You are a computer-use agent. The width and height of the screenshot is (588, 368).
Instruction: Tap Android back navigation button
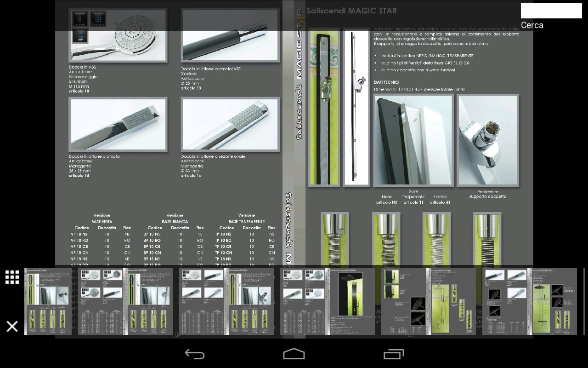[195, 353]
